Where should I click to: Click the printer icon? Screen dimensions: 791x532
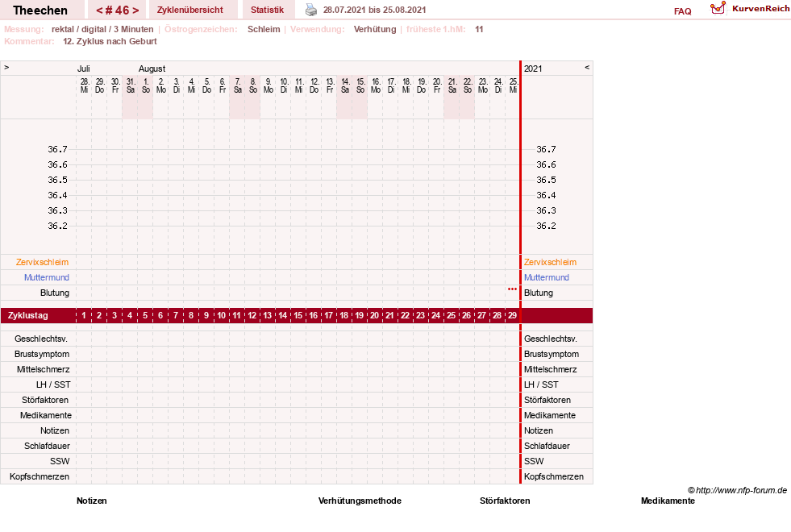[x=311, y=10]
